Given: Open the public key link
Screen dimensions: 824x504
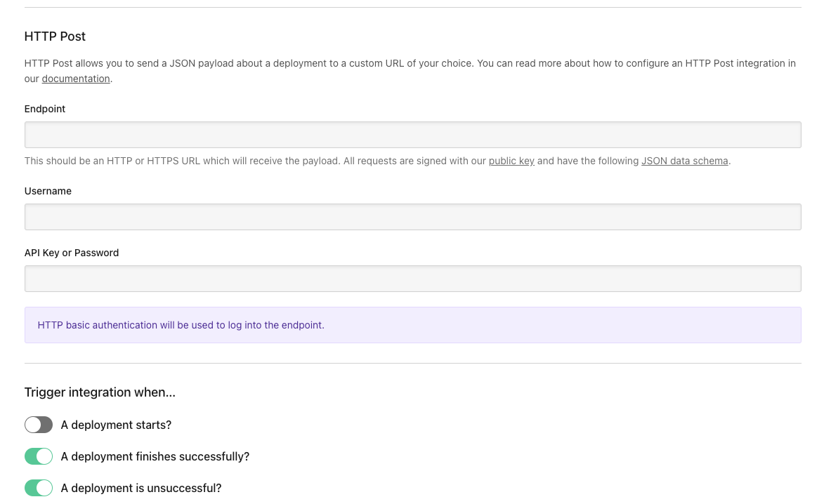Looking at the screenshot, I should [511, 161].
